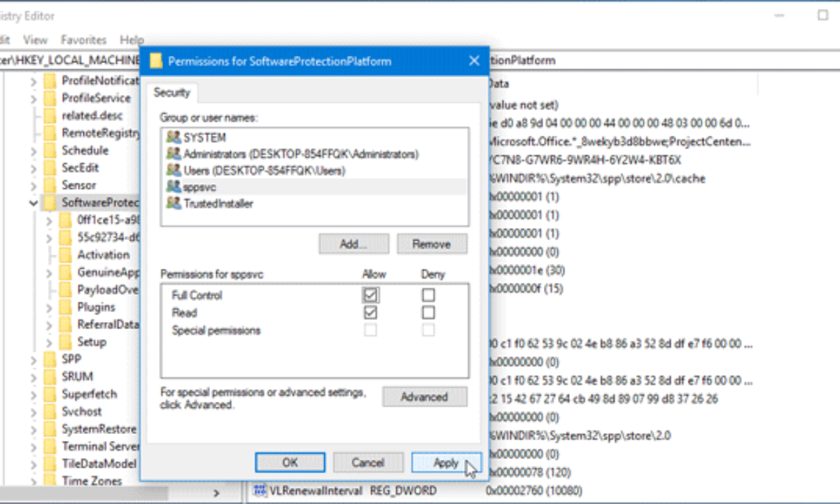Expand the Terminal Server tree node
The height and width of the screenshot is (504, 840).
point(33,447)
